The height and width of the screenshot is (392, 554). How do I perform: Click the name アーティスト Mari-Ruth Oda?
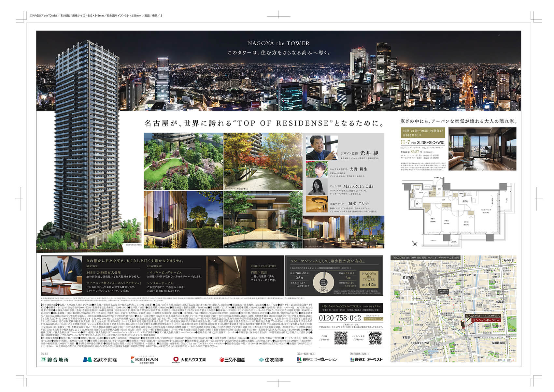[351, 186]
